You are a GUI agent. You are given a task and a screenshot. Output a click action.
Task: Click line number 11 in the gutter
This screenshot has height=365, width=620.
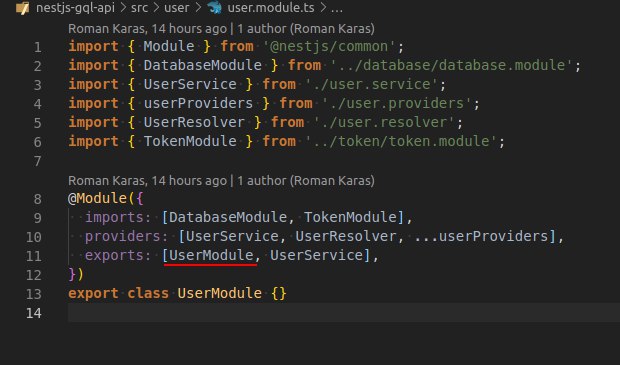click(34, 256)
